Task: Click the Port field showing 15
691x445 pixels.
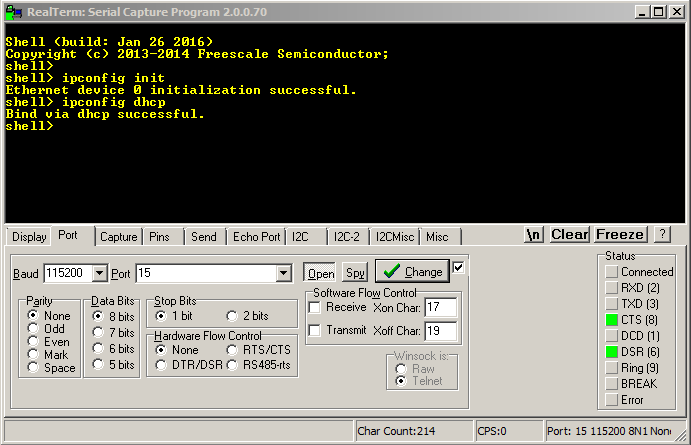Action: tap(207, 273)
